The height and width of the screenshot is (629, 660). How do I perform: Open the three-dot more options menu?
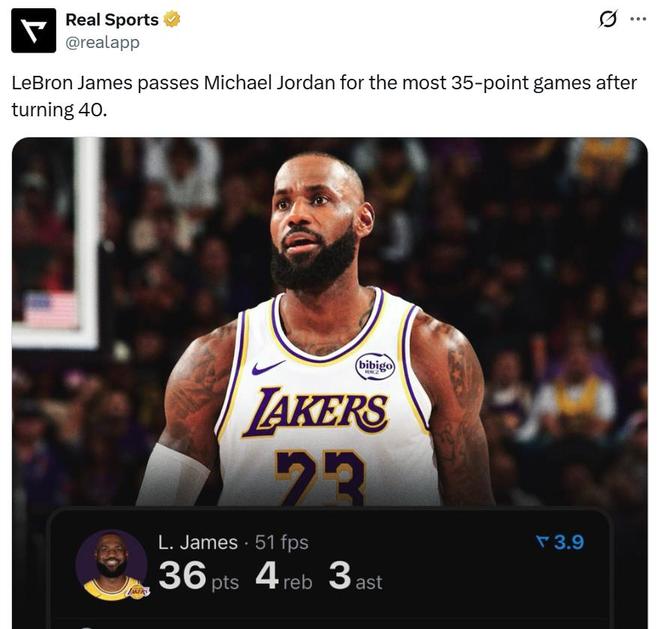tap(637, 19)
